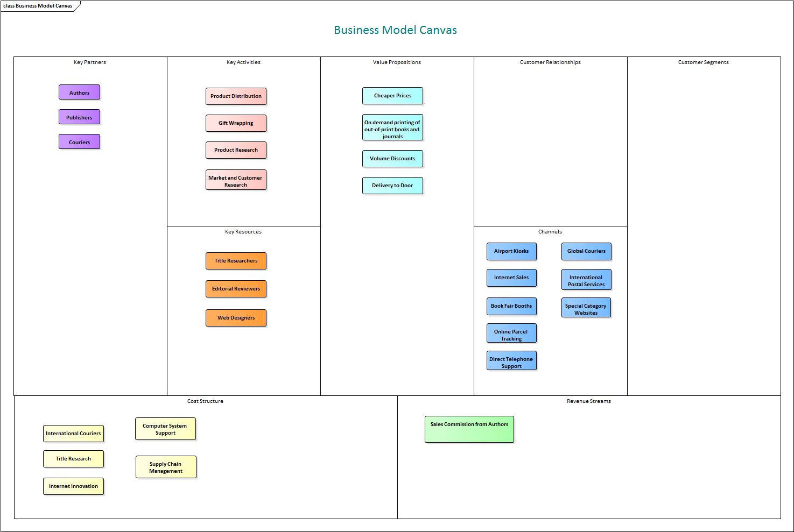This screenshot has height=532, width=794.
Task: Select the Airport Kiosks channel
Action: pos(511,251)
